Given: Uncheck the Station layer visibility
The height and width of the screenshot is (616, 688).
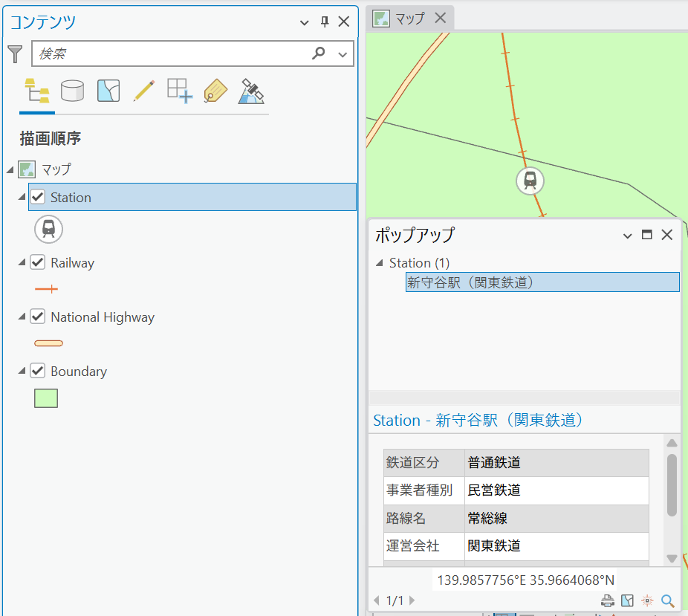Looking at the screenshot, I should pyautogui.click(x=38, y=197).
